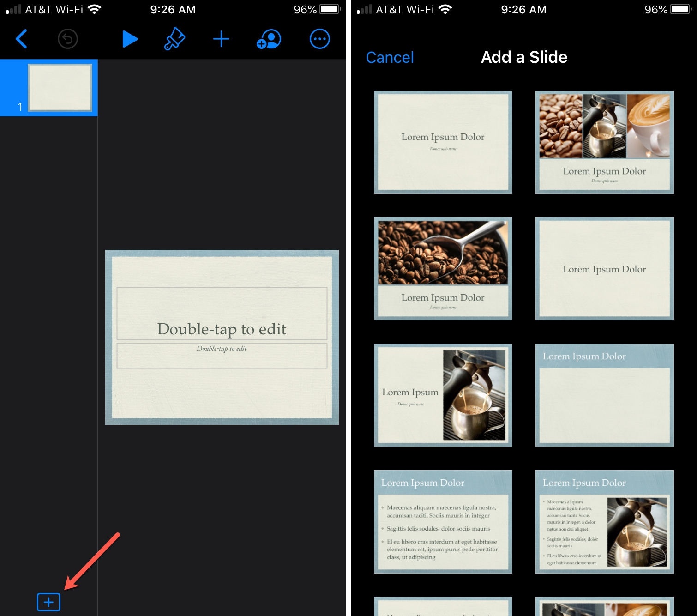Tap the back chevron in Keynote toolbar
Viewport: 697px width, 616px height.
click(21, 39)
